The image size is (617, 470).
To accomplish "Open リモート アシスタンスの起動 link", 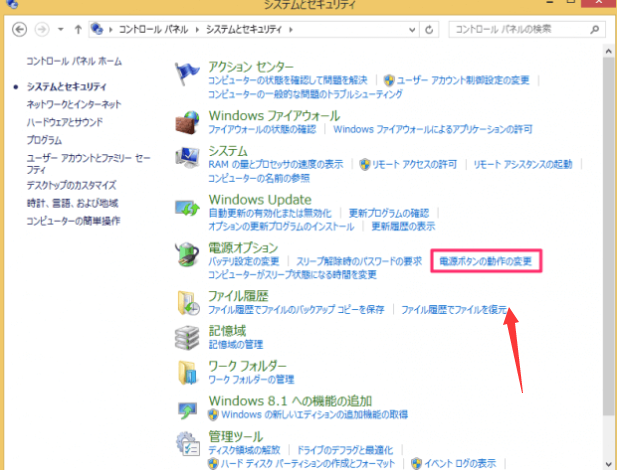I will pos(523,164).
